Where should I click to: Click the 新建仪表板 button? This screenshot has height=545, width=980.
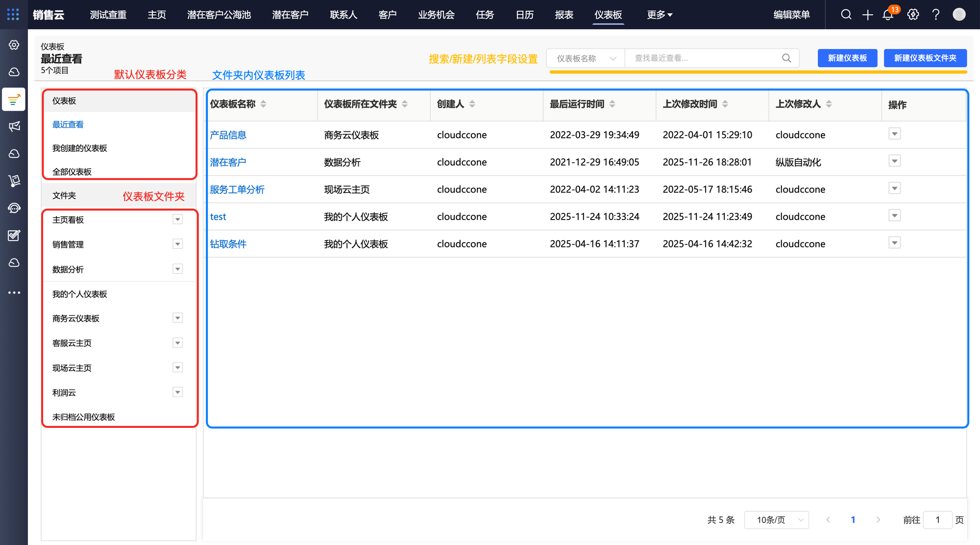(x=847, y=58)
